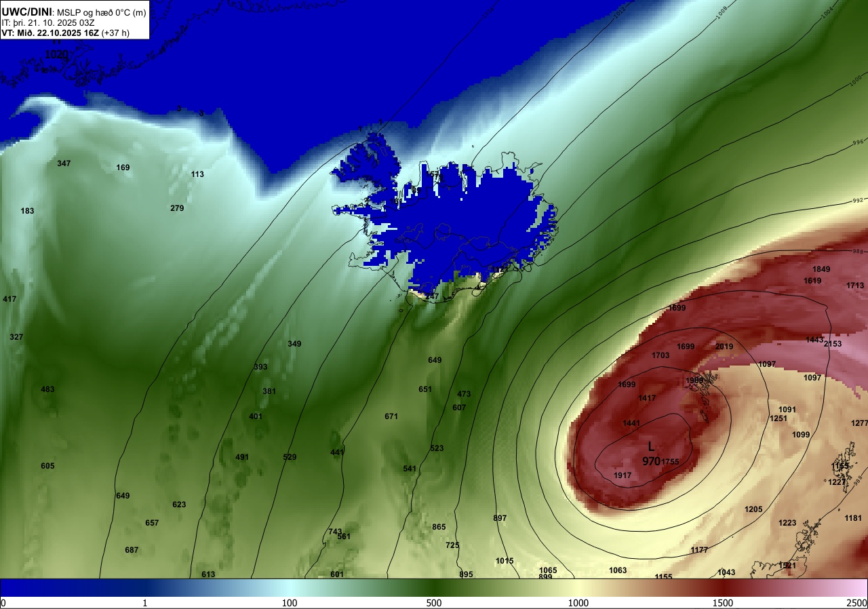The image size is (868, 609).
Task: Click the initial time line "IT: þri. 21. 10. 2025 03Z"
Action: point(48,22)
